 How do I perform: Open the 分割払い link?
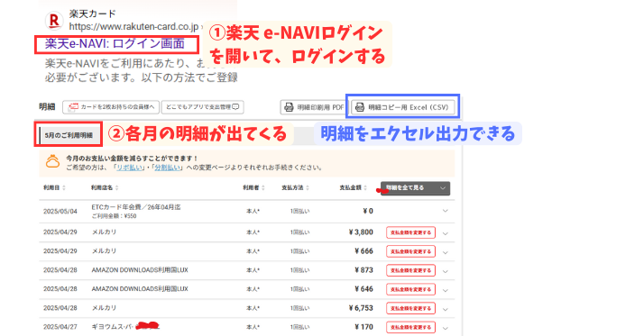tap(167, 168)
